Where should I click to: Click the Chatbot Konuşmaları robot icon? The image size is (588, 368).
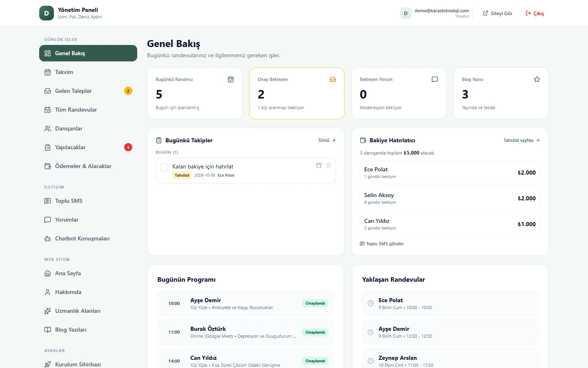click(47, 238)
